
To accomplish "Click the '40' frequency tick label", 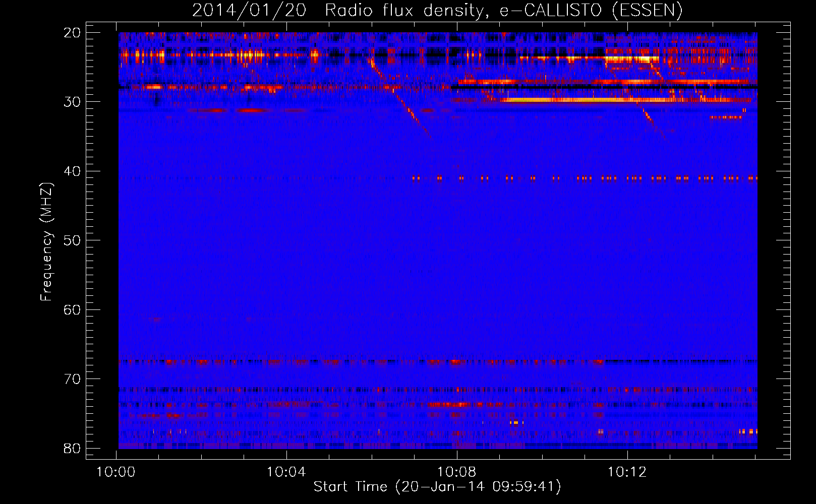I will pyautogui.click(x=73, y=171).
